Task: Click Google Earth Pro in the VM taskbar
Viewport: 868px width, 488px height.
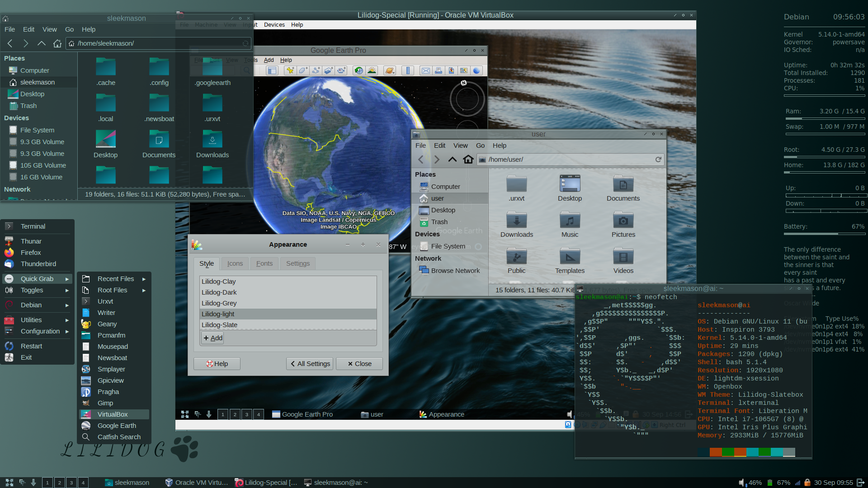Action: (x=302, y=414)
